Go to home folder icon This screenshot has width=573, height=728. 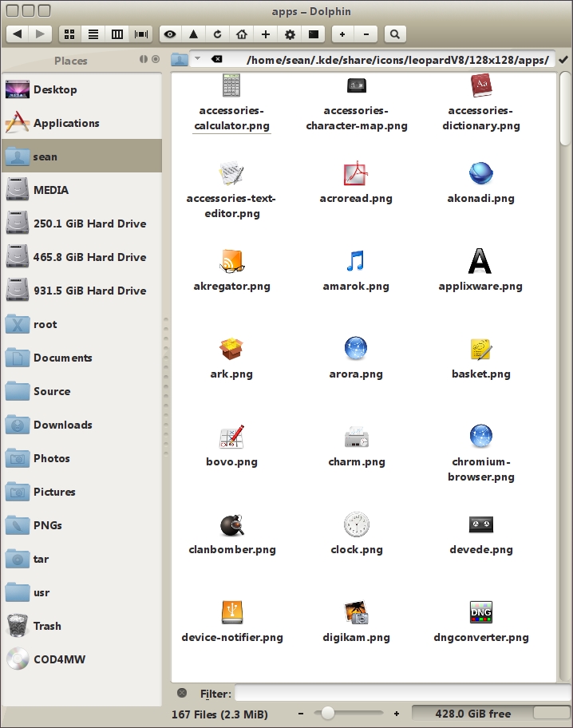[x=242, y=34]
